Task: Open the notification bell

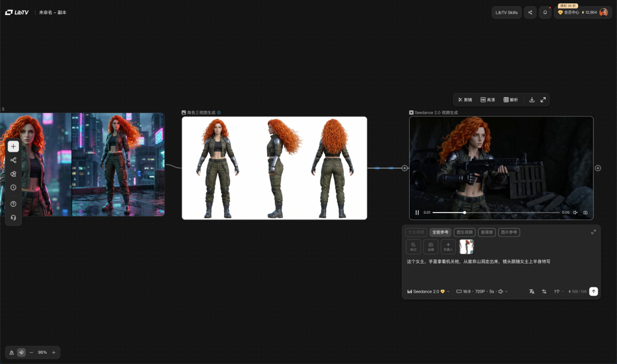Action: (545, 12)
